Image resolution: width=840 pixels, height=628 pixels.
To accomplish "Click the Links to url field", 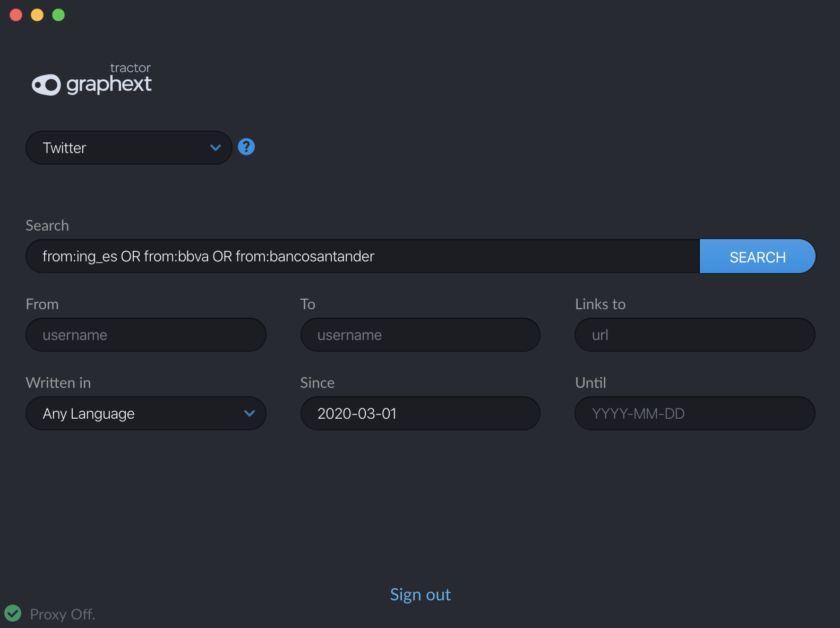I will click(x=695, y=335).
